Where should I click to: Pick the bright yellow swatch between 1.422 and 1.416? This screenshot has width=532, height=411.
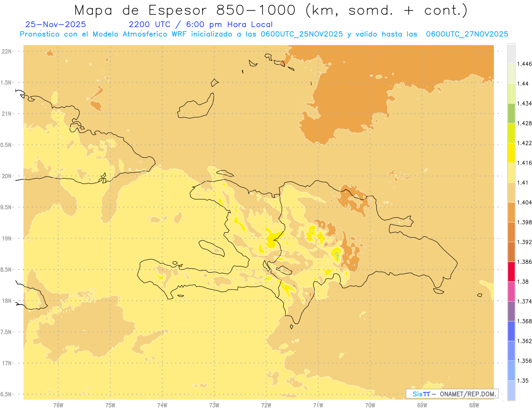coord(511,153)
